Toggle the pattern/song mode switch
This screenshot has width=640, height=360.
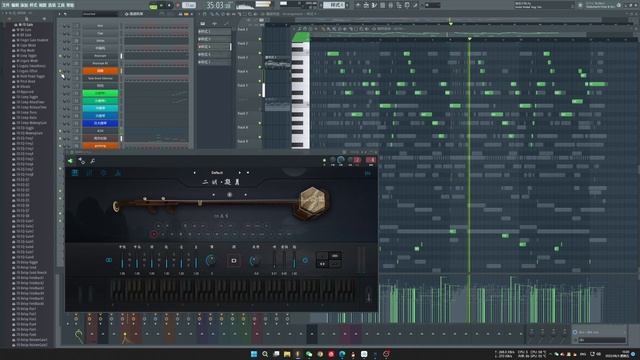153,6
